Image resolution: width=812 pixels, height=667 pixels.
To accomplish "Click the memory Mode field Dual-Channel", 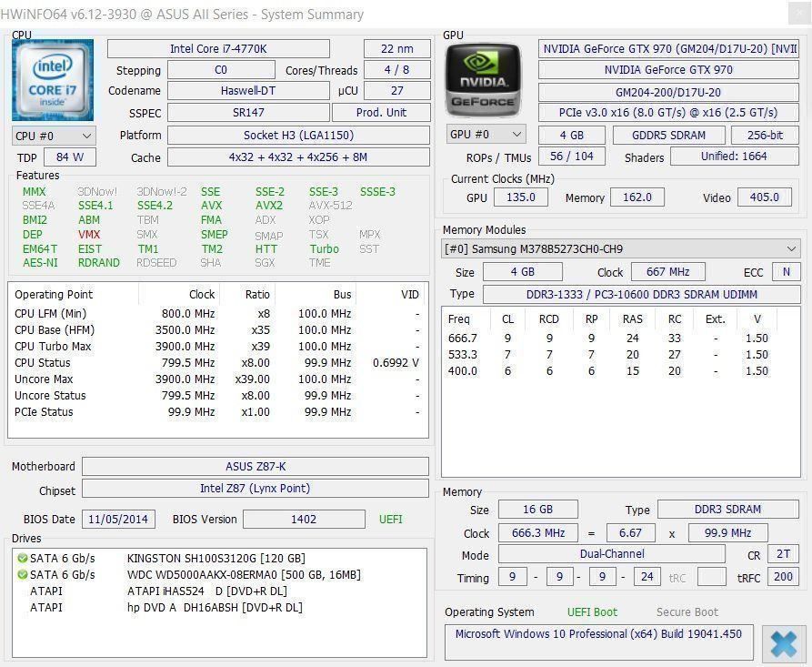I will pos(612,554).
